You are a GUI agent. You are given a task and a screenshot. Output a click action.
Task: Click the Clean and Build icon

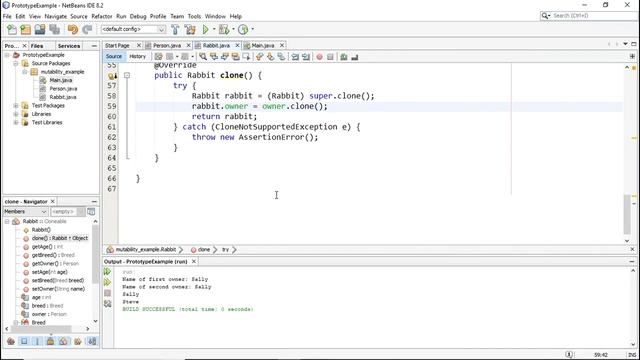(x=190, y=29)
